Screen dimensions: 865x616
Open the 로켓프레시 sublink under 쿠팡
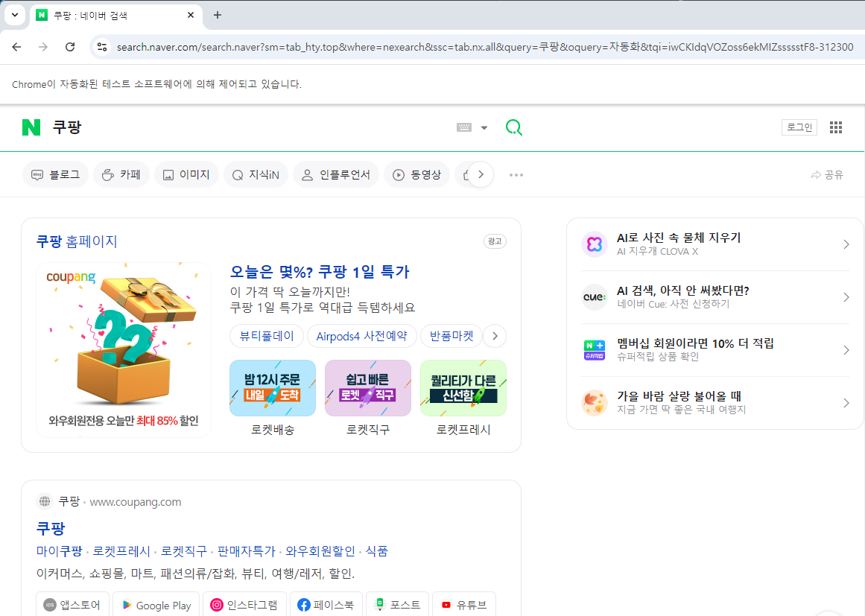121,551
